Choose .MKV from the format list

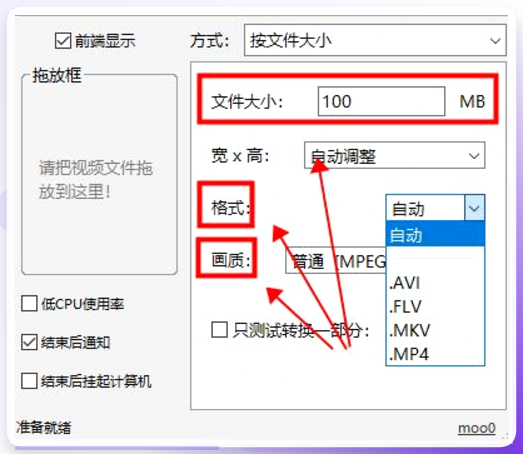435,330
